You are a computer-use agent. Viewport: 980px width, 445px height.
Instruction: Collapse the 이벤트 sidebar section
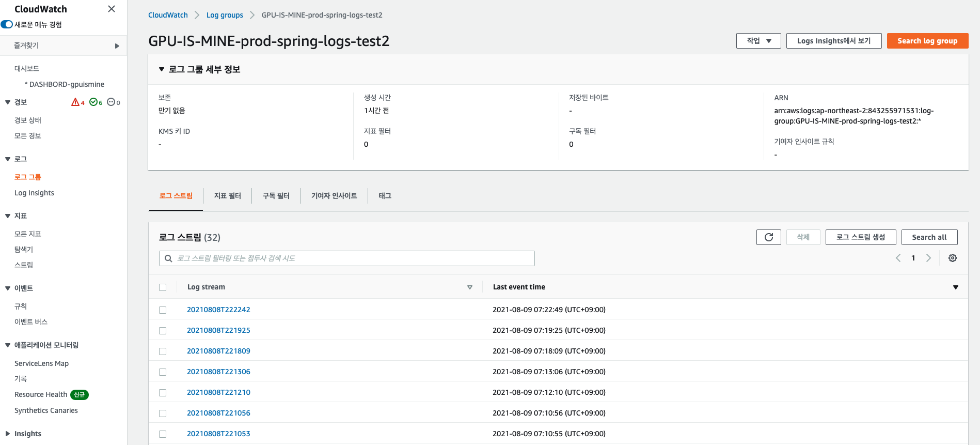(8, 288)
